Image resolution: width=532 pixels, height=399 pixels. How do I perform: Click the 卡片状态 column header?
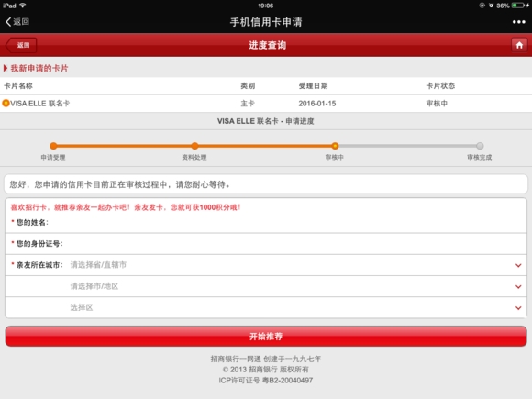pyautogui.click(x=440, y=86)
